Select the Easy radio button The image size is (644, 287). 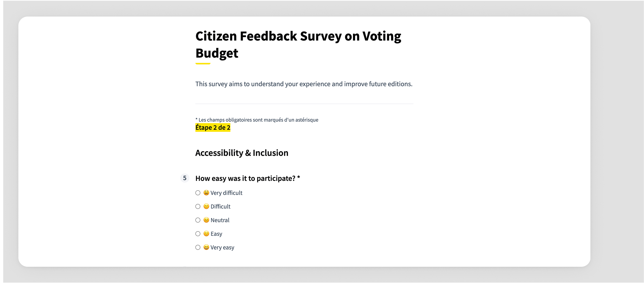click(x=198, y=234)
